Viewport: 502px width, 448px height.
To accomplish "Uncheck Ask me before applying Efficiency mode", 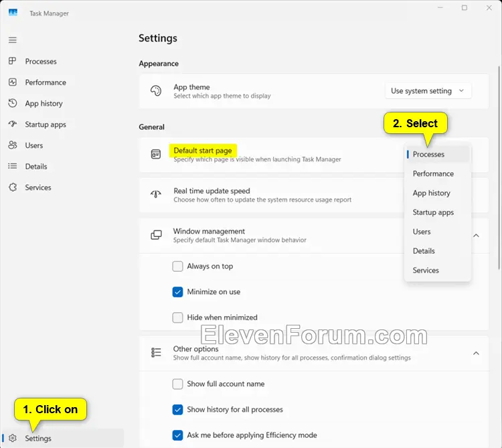I will [x=177, y=435].
